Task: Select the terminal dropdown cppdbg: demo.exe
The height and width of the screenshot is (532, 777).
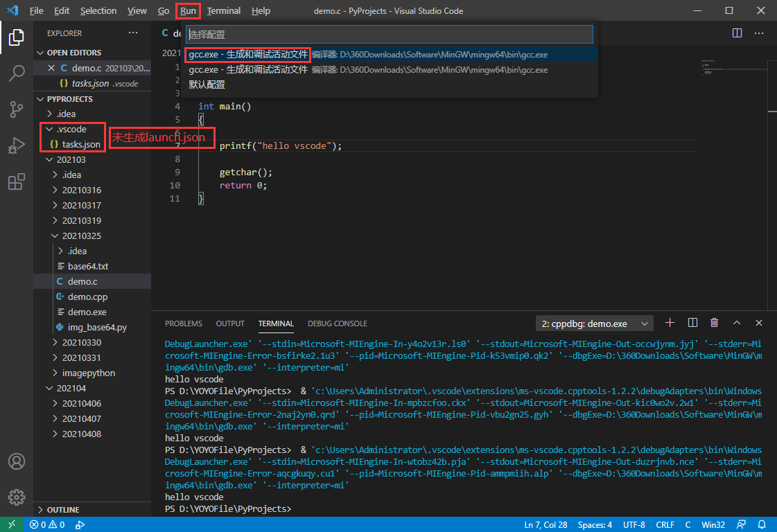Action: click(x=594, y=323)
